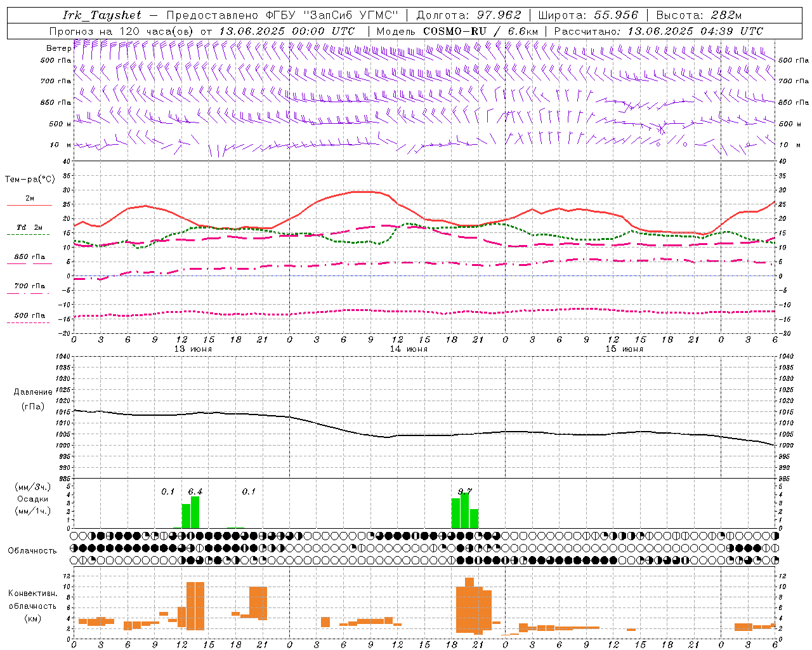This screenshot has height=650, width=812.
Task: Select the 13 июня date label
Action: tap(193, 349)
